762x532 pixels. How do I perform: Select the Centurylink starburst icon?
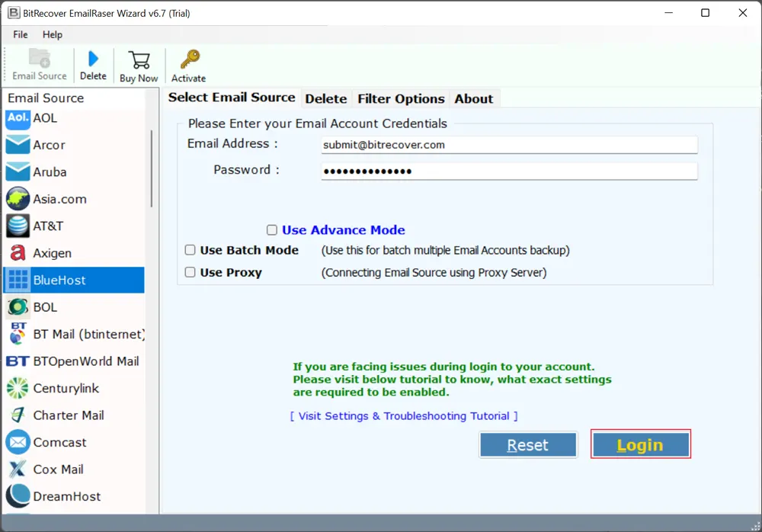click(18, 388)
